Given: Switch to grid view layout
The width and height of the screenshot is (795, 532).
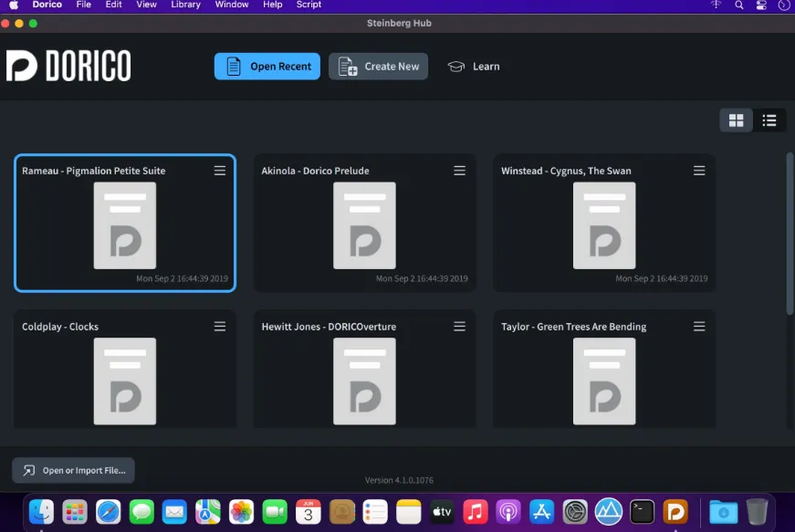Looking at the screenshot, I should tap(736, 120).
